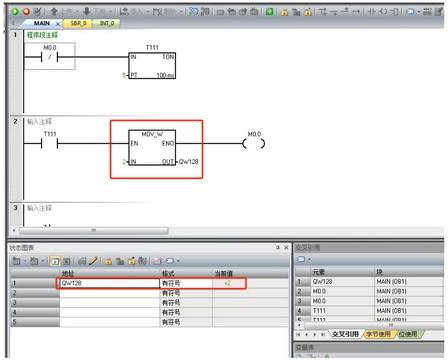Click the Delete icon in editor toolbar
Image resolution: width=448 pixels, height=362 pixels.
157,12
